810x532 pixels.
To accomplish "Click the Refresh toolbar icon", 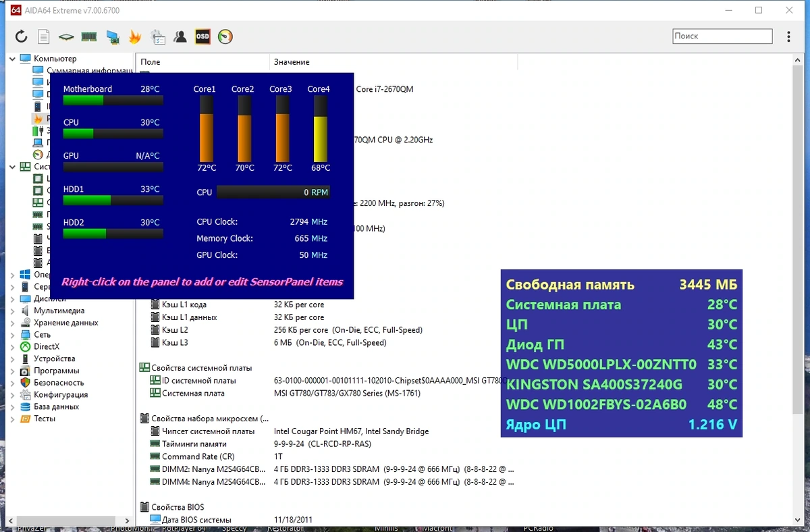I will tap(22, 36).
